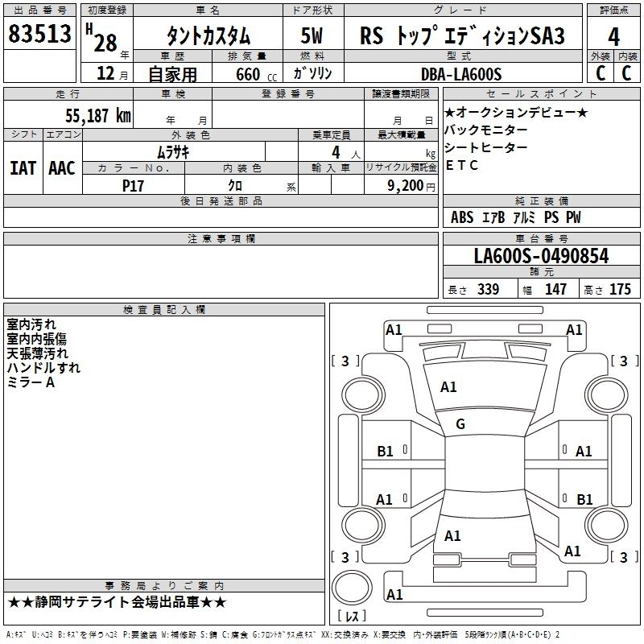644x644 pixels.
Task: Click the color code P17
Action: point(133,184)
